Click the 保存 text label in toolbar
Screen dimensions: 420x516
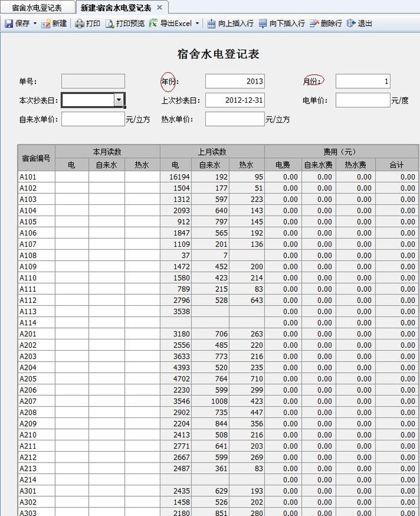coord(22,23)
